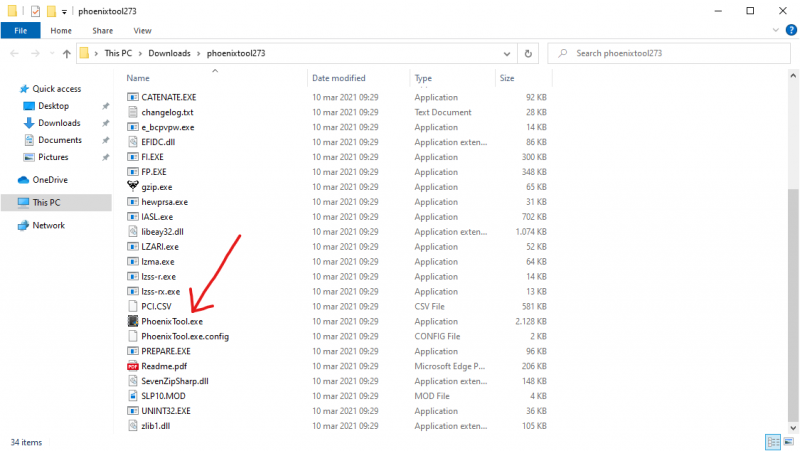The width and height of the screenshot is (800, 451).
Task: Open the File menu
Action: coord(20,31)
